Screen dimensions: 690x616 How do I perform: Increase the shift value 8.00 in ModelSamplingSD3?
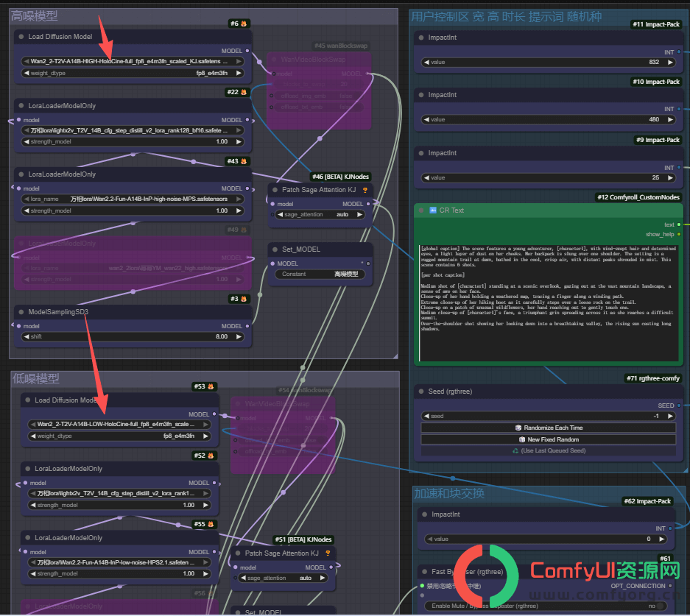coord(239,337)
